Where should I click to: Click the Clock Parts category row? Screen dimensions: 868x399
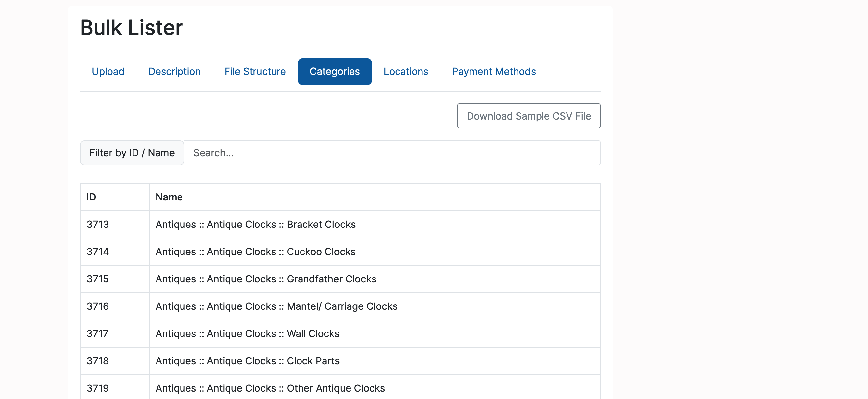tap(247, 361)
